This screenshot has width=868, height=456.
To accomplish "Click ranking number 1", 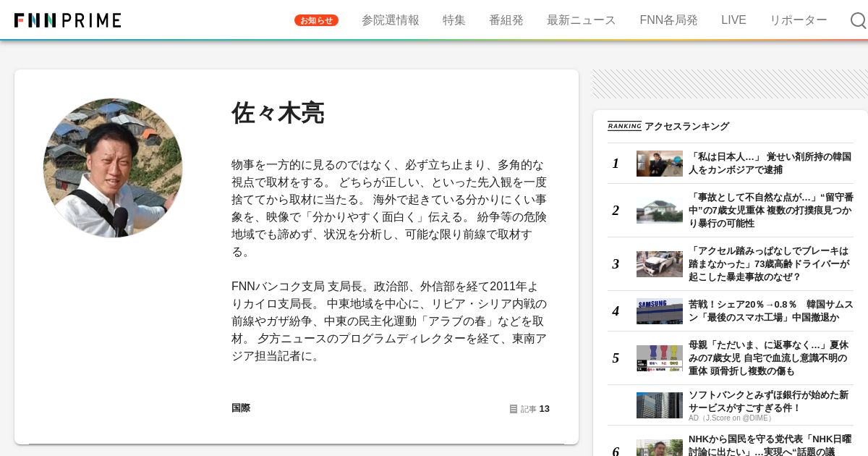I will pyautogui.click(x=616, y=164).
